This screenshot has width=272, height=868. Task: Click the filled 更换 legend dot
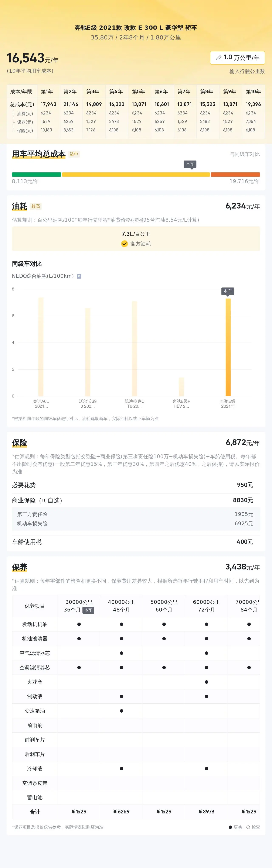click(x=230, y=827)
